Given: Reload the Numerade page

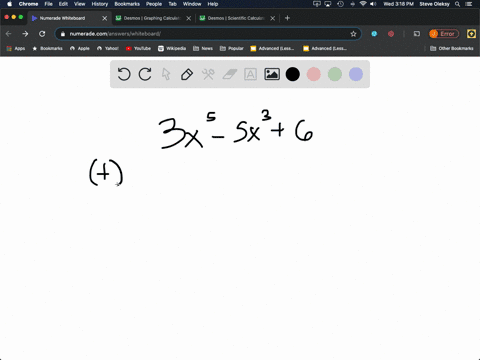Looking at the screenshot, I should (42, 34).
